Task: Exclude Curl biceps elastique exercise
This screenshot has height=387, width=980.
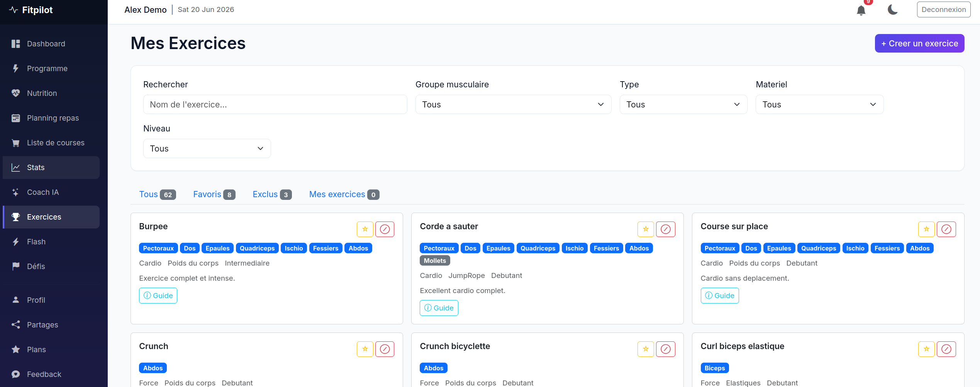Action: click(946, 349)
